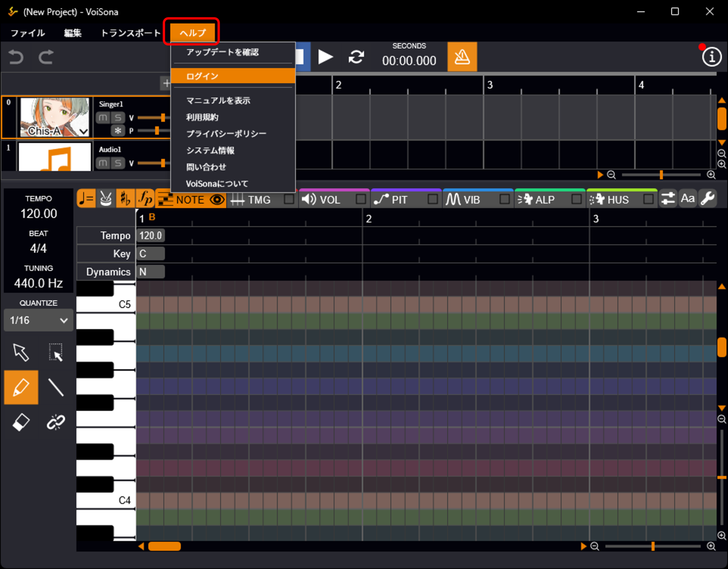Tick the VOL parameter checkbox
Screen dimensions: 728x569
tap(361, 200)
